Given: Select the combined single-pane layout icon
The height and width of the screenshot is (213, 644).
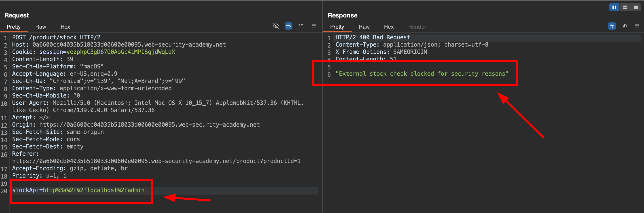Looking at the screenshot, I should click(635, 7).
